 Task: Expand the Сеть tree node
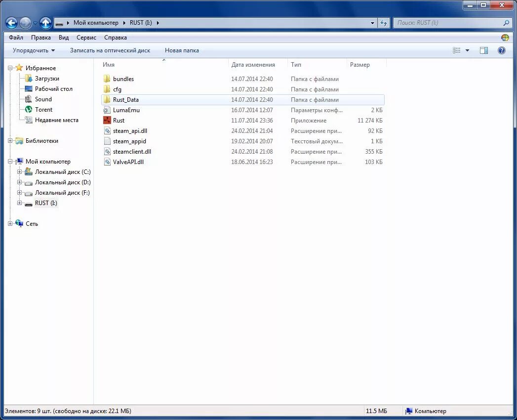point(10,223)
